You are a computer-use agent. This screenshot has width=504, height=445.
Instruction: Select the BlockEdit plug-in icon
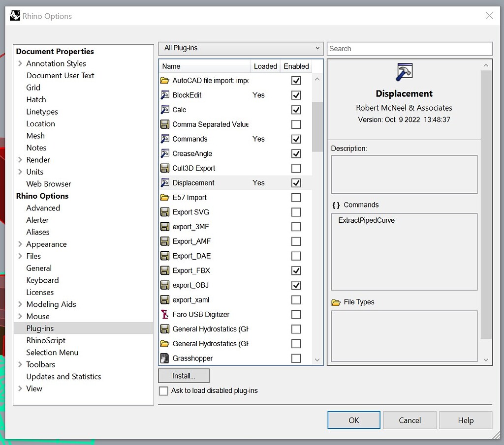(x=164, y=95)
